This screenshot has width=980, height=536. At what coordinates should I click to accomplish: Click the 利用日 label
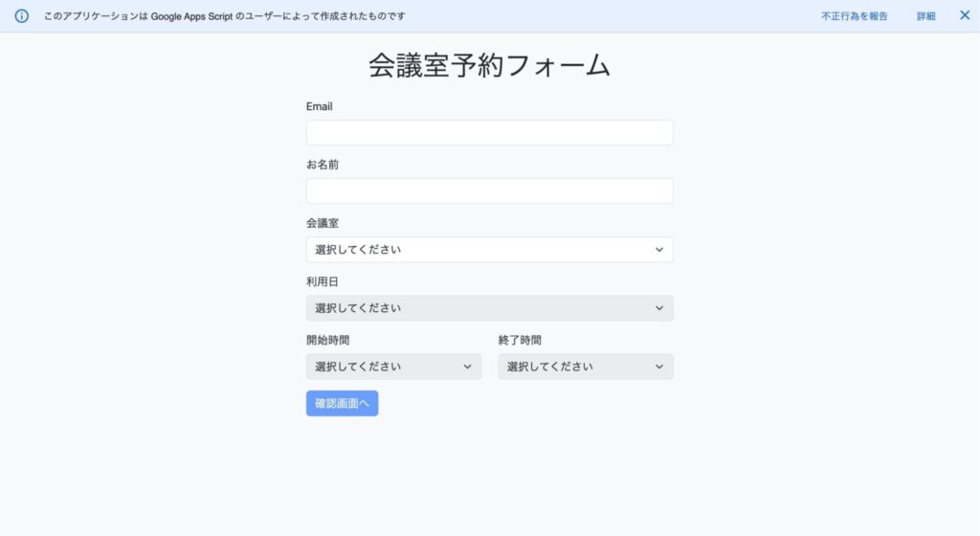click(322, 281)
